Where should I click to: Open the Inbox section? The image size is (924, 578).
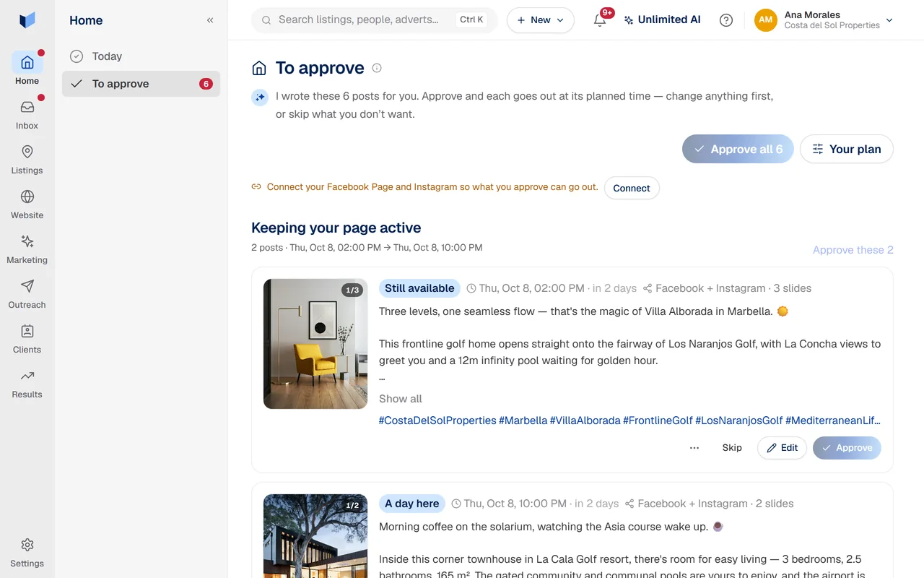27,114
